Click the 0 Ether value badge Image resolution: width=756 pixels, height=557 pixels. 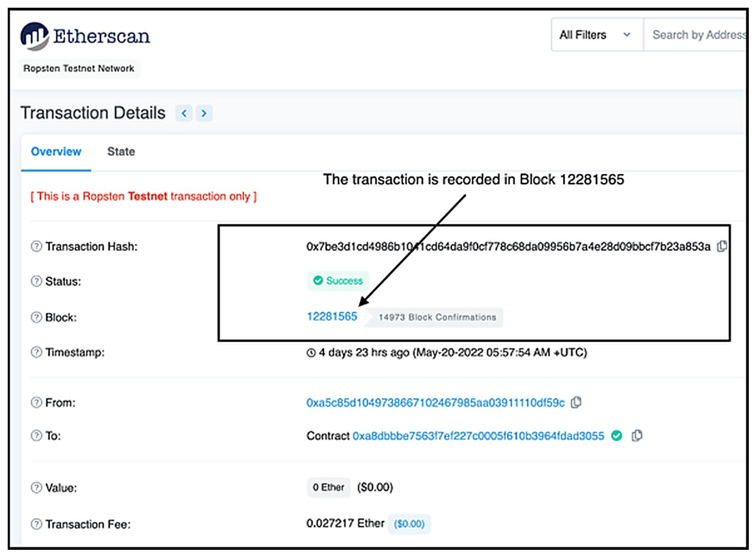point(328,487)
